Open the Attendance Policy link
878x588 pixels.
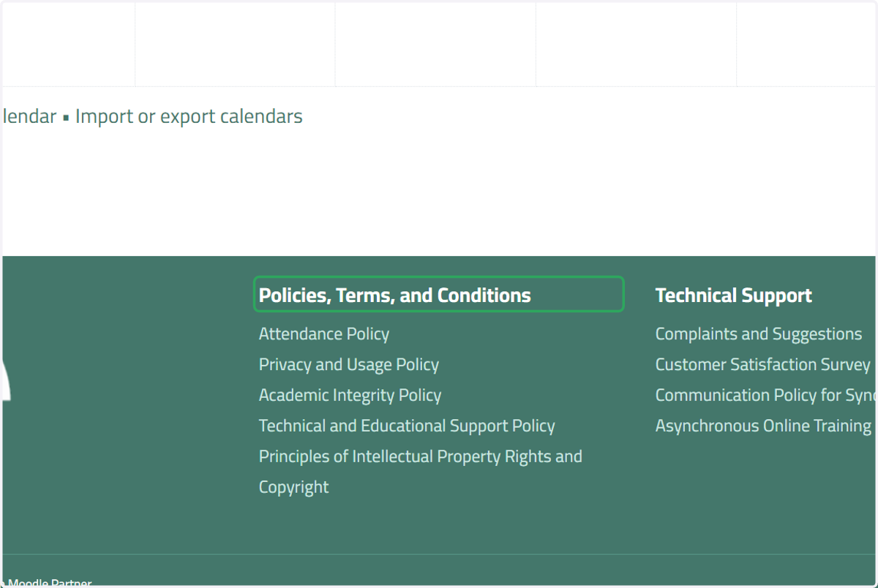pyautogui.click(x=324, y=334)
